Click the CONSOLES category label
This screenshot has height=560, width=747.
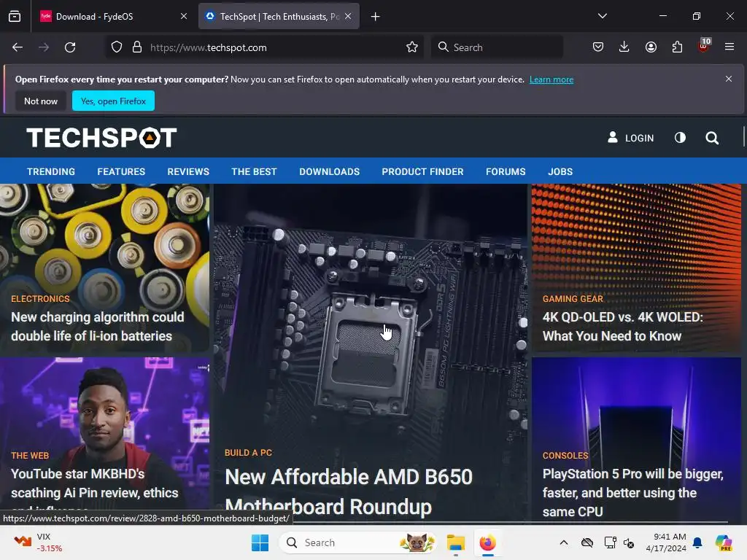click(565, 455)
